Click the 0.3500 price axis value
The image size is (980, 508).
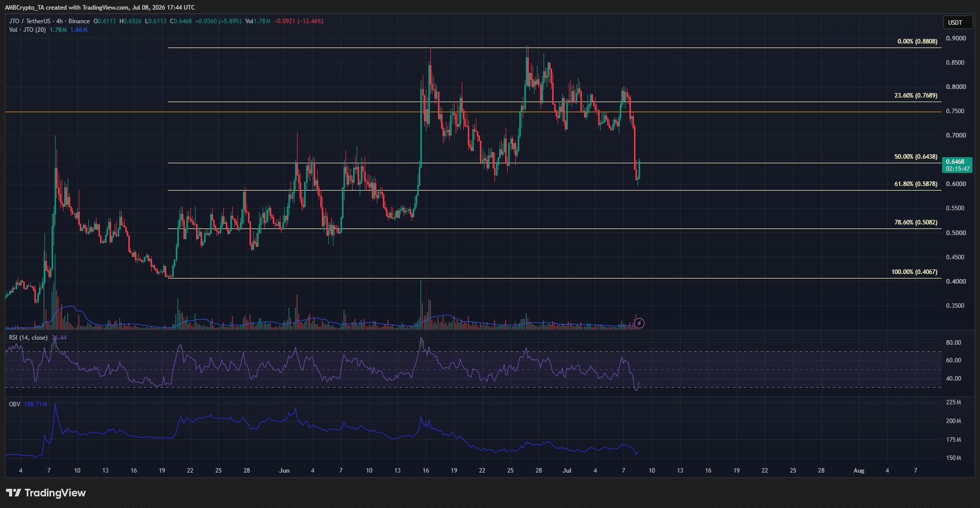click(x=956, y=306)
